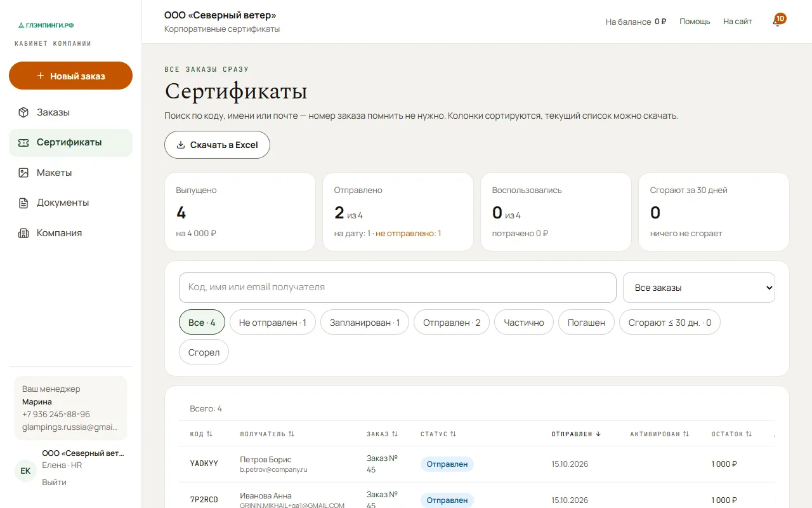
Task: Click certificate code YADKYY
Action: tap(204, 464)
